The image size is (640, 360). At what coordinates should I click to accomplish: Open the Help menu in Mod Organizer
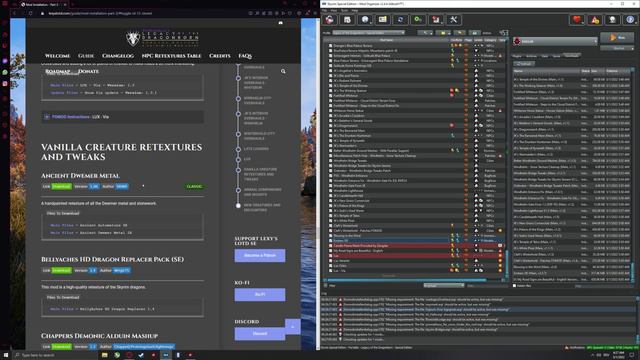tap(355, 10)
